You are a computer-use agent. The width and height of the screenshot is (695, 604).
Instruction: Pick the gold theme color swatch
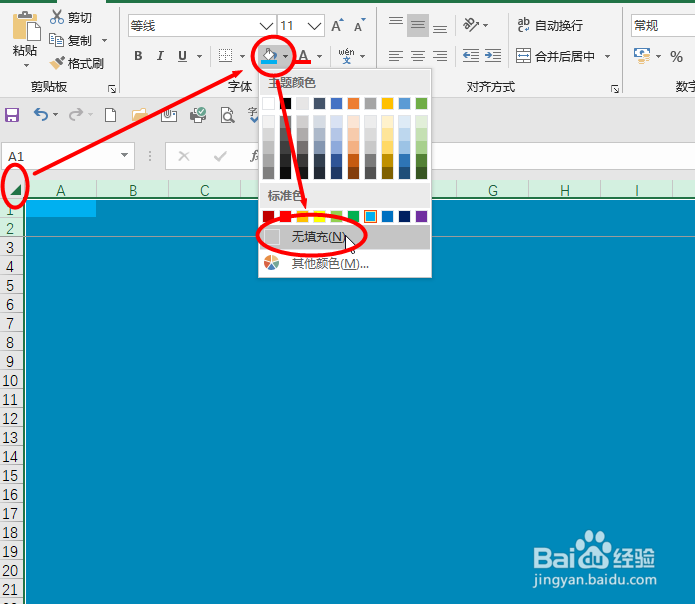tap(387, 104)
